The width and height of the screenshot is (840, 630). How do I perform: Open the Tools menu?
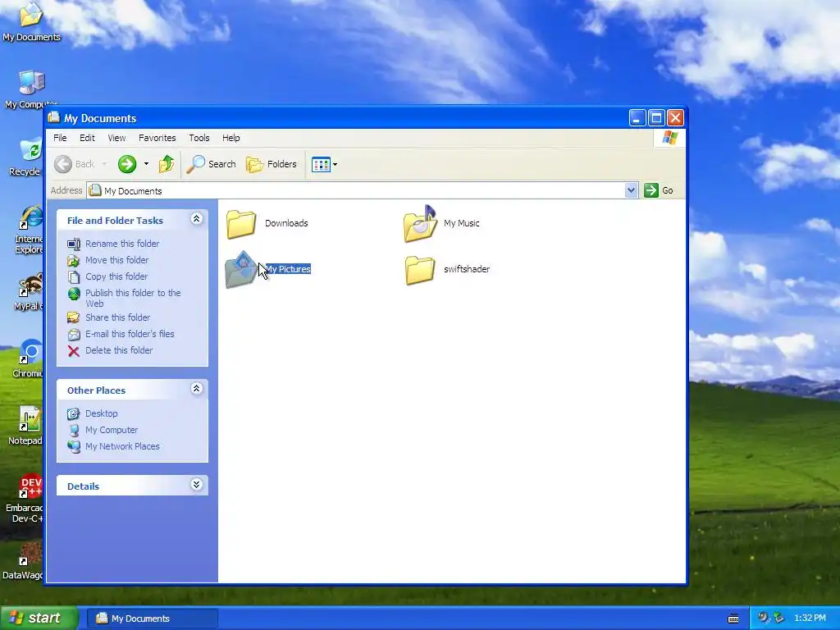point(199,138)
